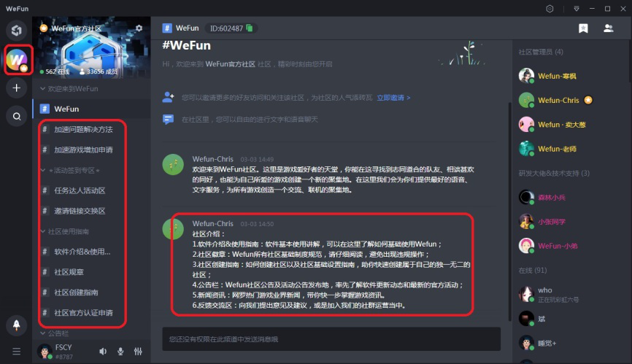632x364 pixels.
Task: Open the rocket accelerator icon
Action: click(x=17, y=325)
